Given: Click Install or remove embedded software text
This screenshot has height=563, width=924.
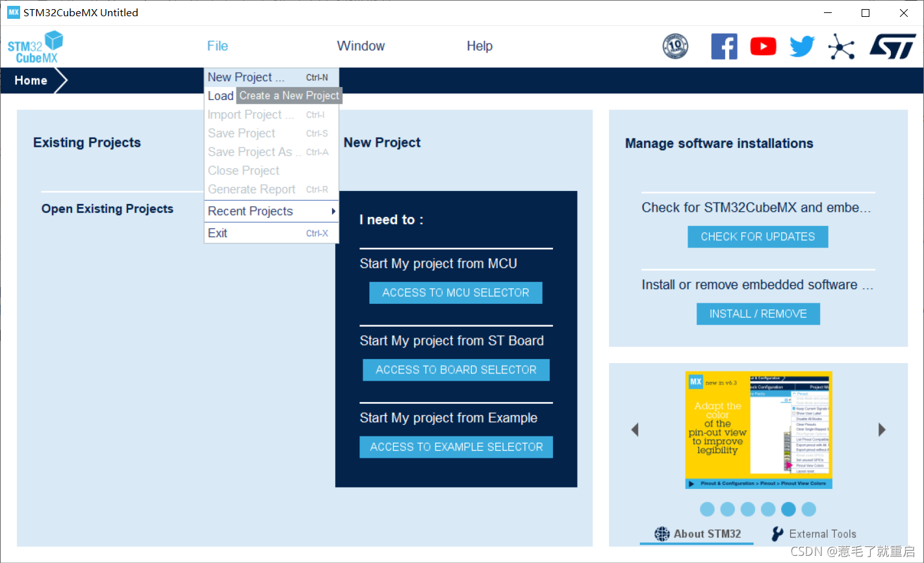Looking at the screenshot, I should click(x=757, y=284).
